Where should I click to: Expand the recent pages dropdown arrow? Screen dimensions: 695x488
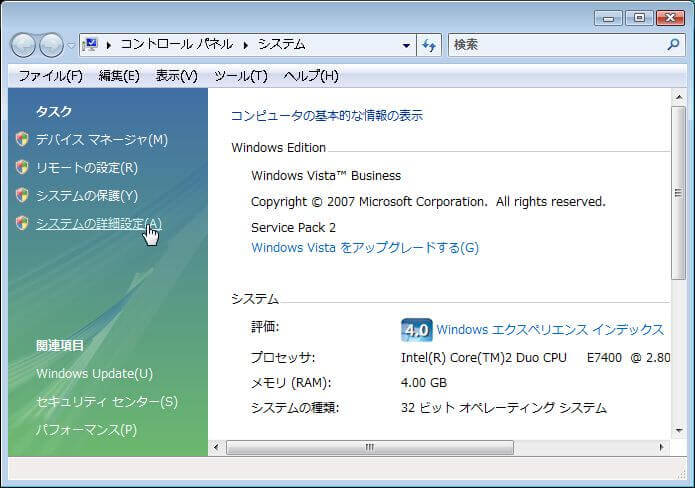pyautogui.click(x=70, y=45)
